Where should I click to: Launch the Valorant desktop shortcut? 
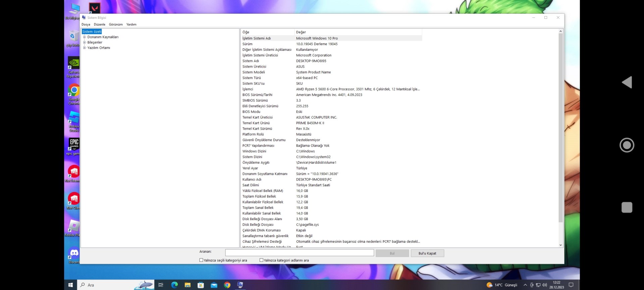[95, 8]
